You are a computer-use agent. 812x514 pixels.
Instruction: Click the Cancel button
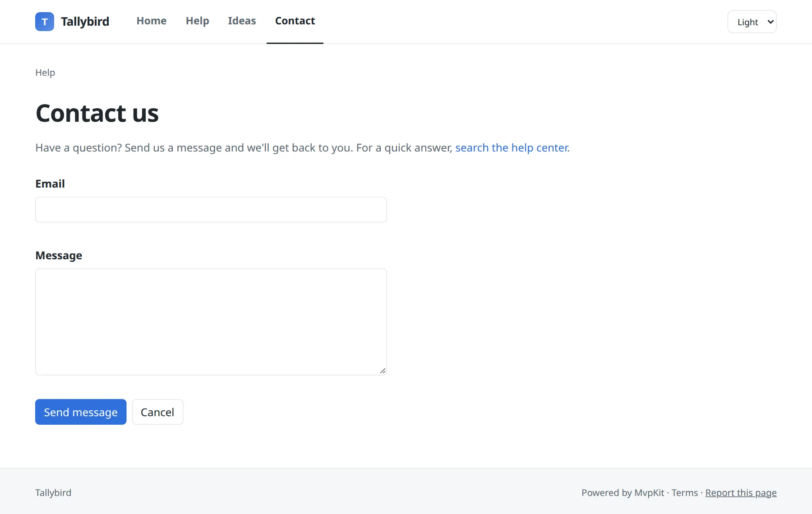point(157,412)
